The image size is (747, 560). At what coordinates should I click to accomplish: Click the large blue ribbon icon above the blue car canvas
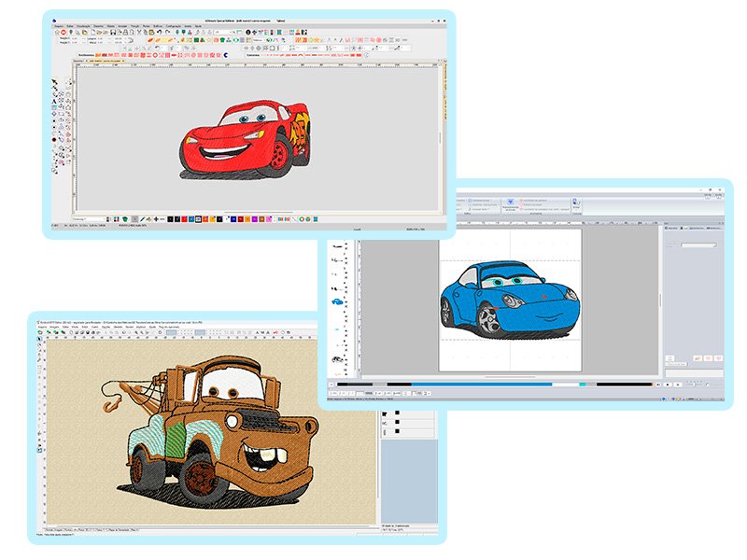click(x=511, y=201)
